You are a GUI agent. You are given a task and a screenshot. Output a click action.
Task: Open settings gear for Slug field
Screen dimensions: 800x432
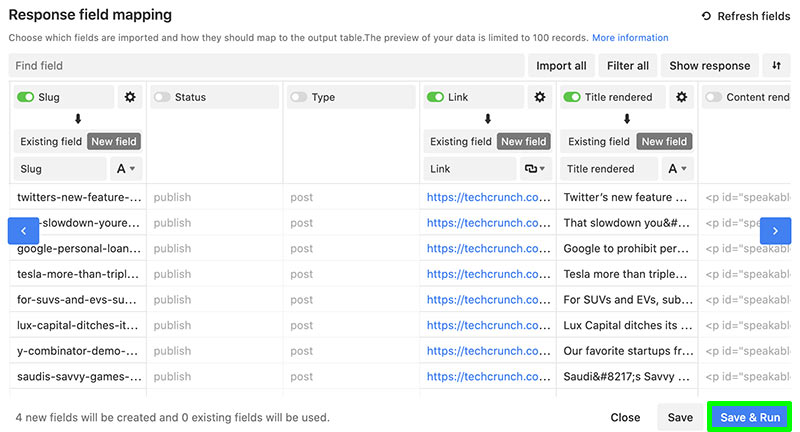pos(130,97)
